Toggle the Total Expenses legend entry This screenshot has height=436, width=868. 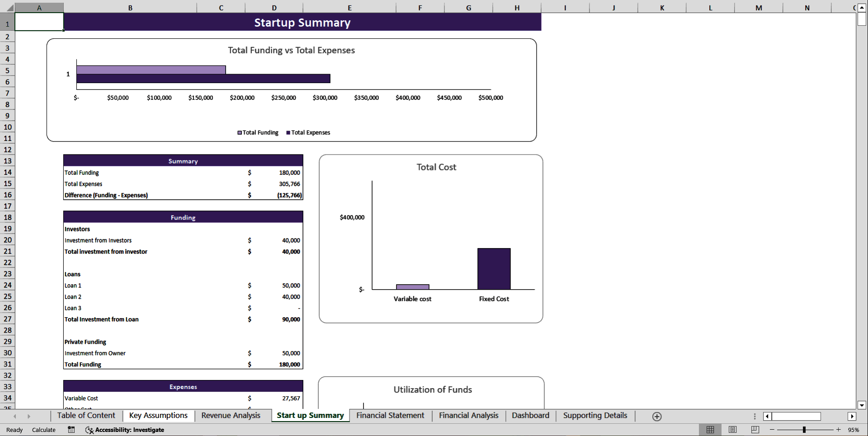(x=308, y=132)
